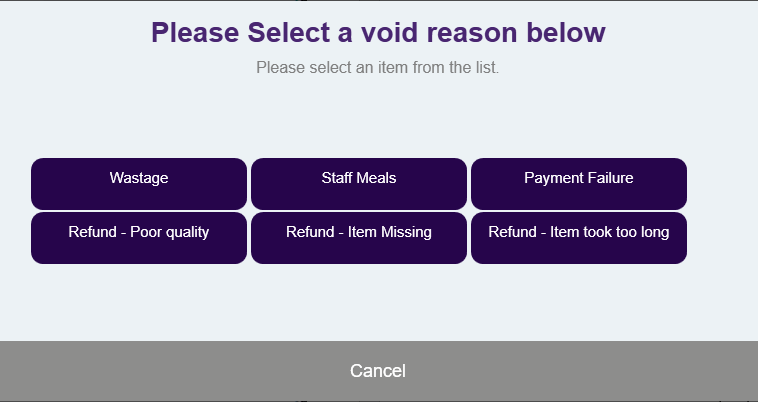This screenshot has height=402, width=758.
Task: Tap the Cancel button at the bottom
Action: click(x=379, y=371)
